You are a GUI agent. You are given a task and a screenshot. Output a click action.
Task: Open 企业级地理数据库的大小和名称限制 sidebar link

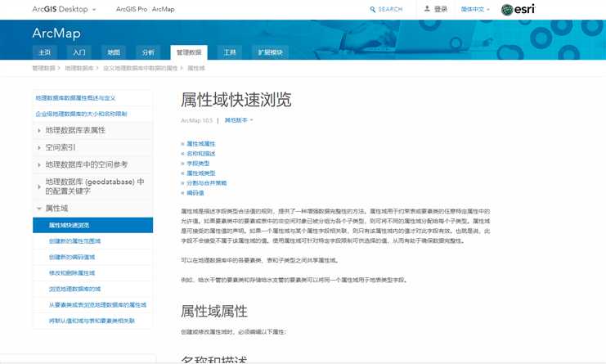[x=81, y=114]
